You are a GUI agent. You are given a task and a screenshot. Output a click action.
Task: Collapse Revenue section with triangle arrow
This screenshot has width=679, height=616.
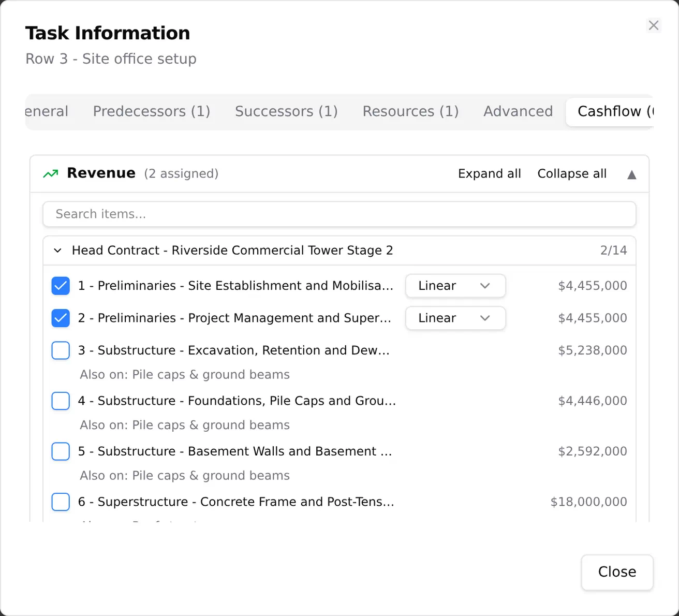(x=631, y=174)
